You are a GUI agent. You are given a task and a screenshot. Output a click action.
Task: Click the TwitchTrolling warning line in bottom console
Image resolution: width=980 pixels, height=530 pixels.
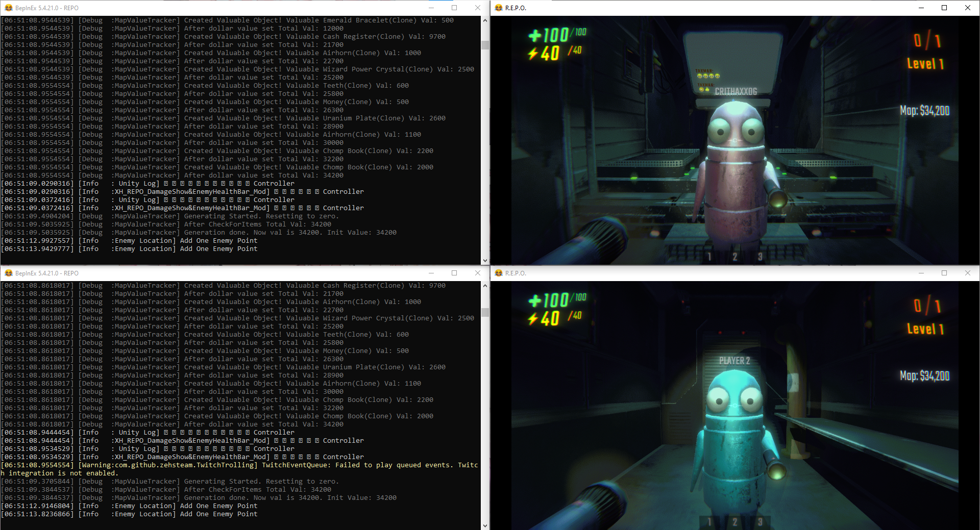click(x=239, y=469)
